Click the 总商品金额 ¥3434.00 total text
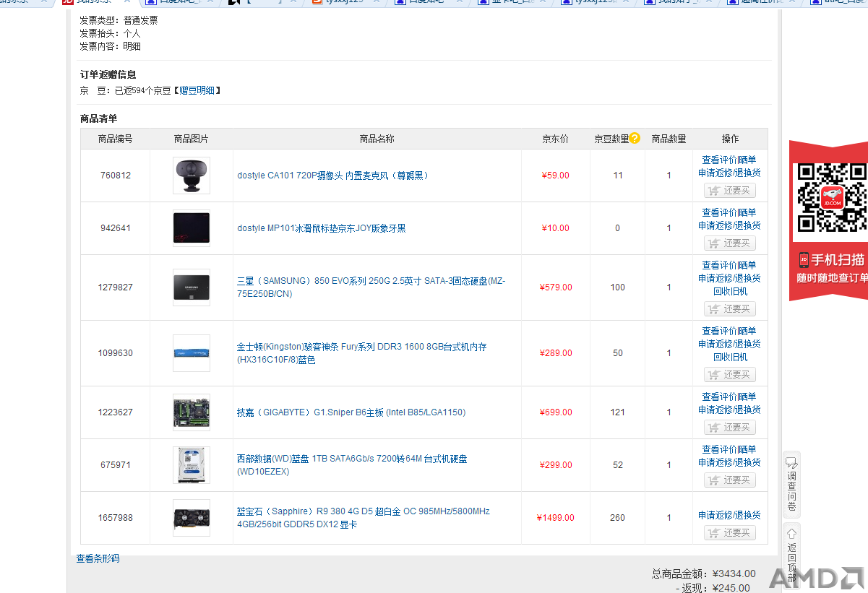This screenshot has width=868, height=593. pos(704,574)
